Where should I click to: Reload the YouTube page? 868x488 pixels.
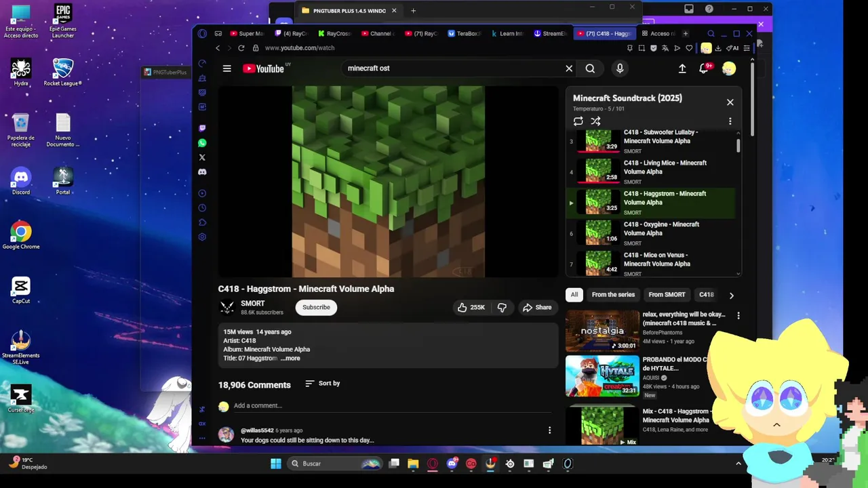[x=241, y=48]
